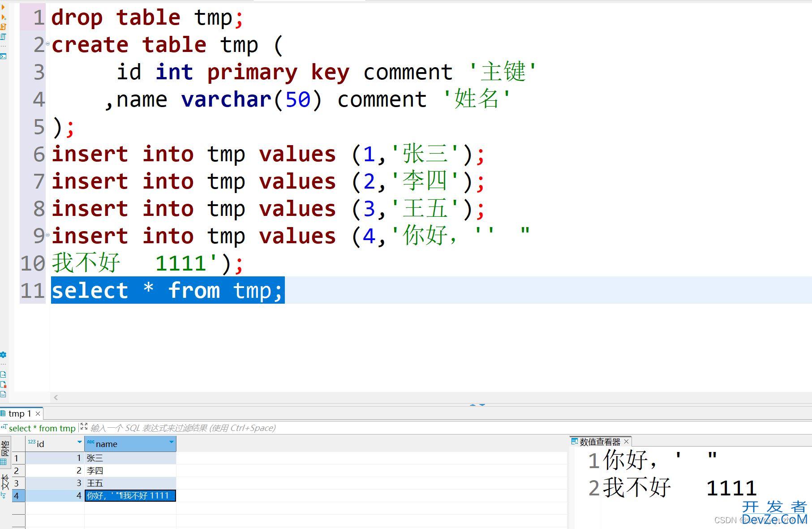The height and width of the screenshot is (529, 812).
Task: Click the '主键' comment string in line 3
Action: 502,72
